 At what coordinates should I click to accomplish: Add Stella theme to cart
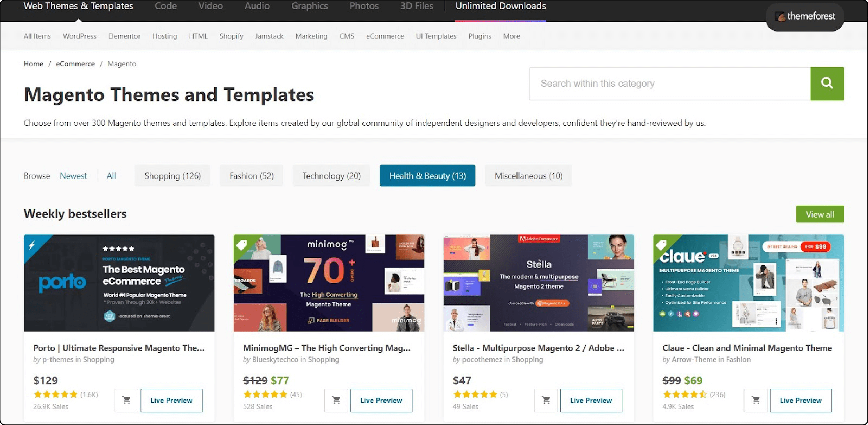[x=546, y=400]
